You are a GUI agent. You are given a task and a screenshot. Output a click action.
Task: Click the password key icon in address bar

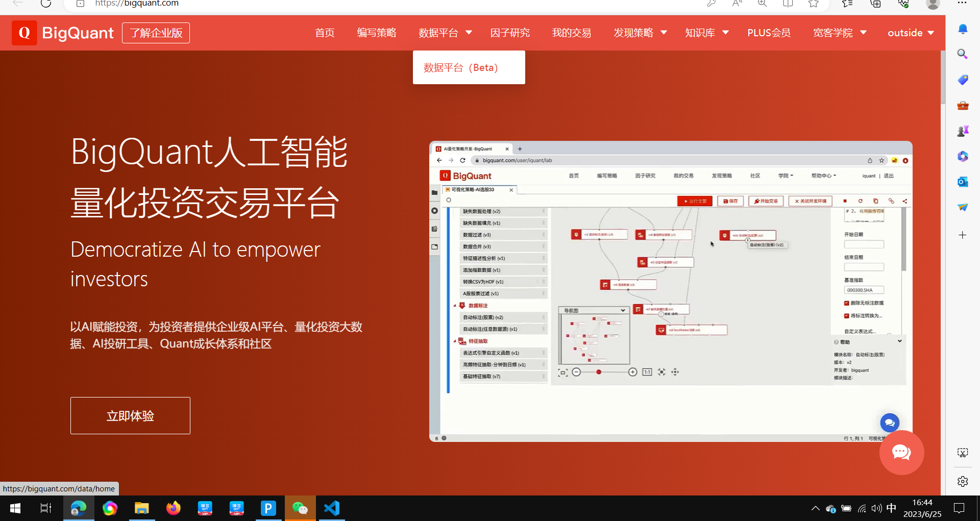tap(711, 3)
